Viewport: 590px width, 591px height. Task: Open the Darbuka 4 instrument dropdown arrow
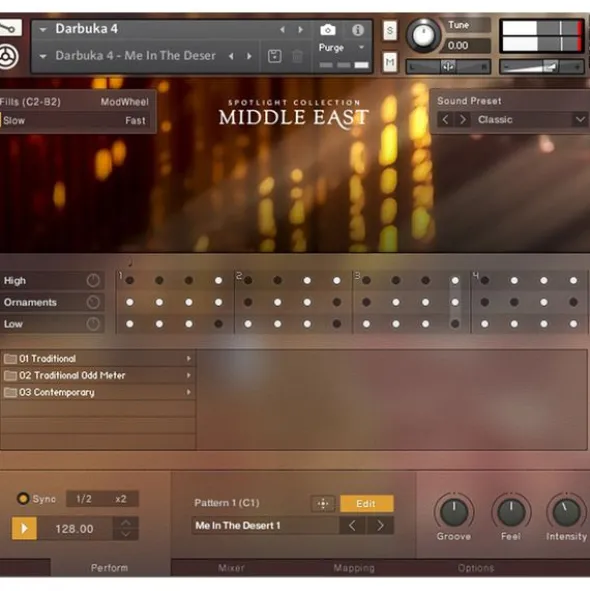pyautogui.click(x=43, y=29)
